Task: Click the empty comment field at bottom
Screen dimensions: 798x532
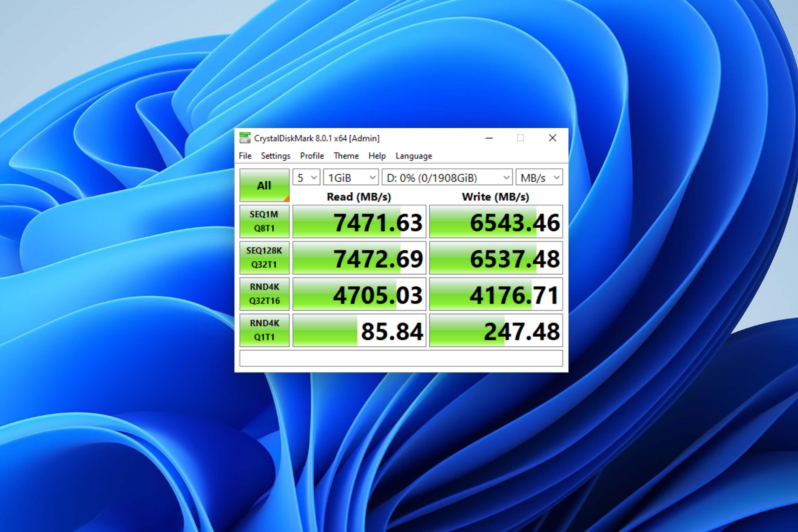Action: (x=401, y=358)
